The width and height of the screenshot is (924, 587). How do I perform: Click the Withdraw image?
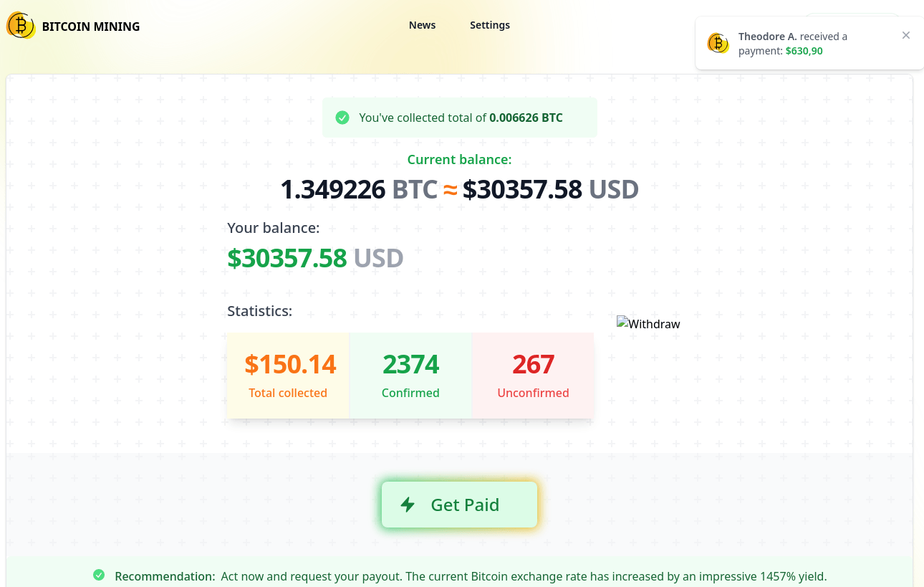pyautogui.click(x=648, y=324)
